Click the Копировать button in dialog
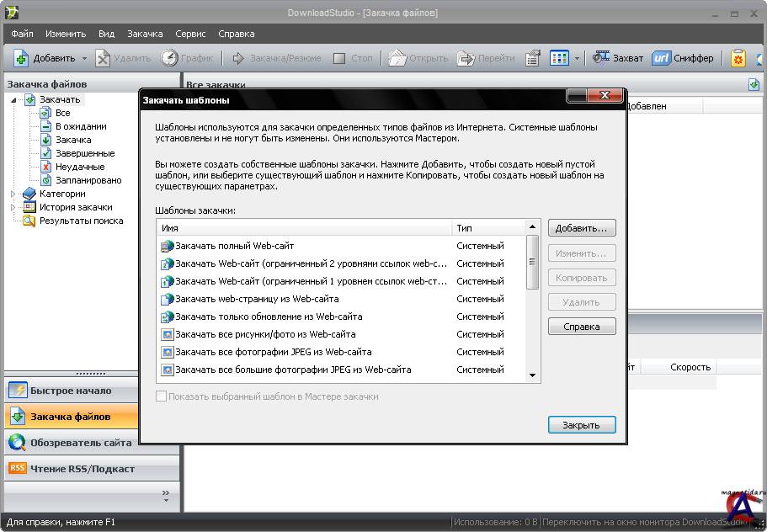 581,278
